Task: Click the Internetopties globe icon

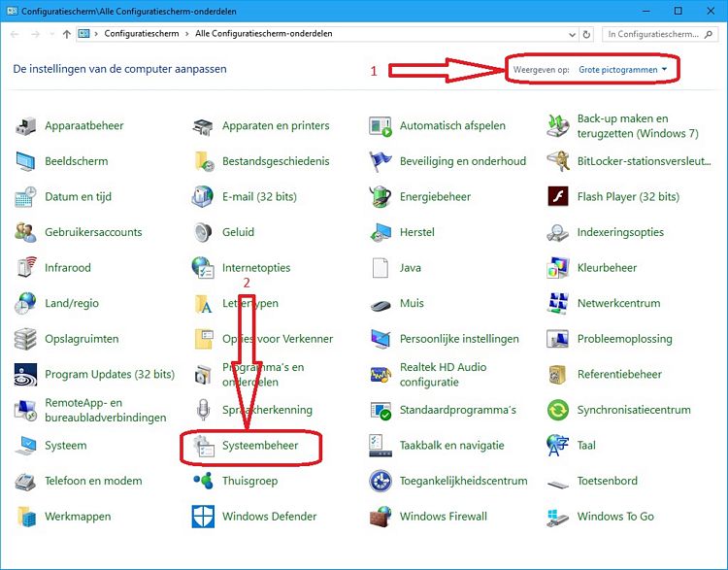Action: 203,268
